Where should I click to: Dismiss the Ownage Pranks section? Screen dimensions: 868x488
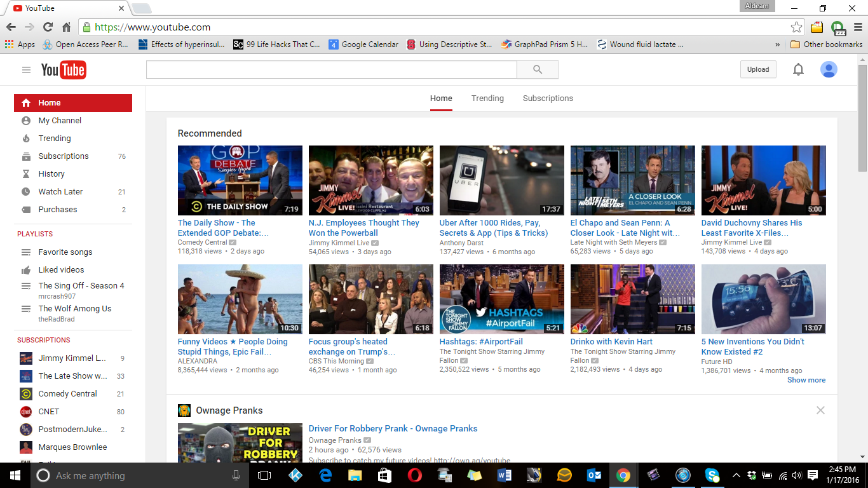820,410
